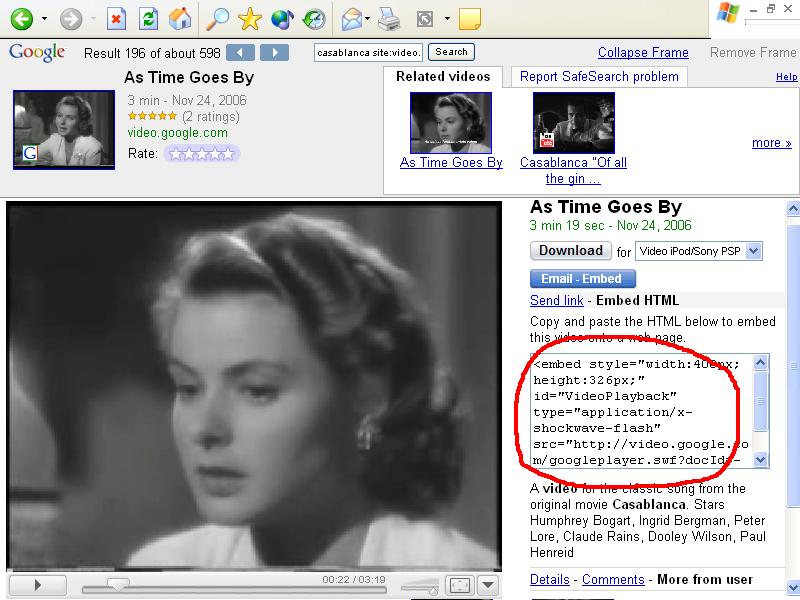Rate the video using the star rating control

[x=202, y=154]
